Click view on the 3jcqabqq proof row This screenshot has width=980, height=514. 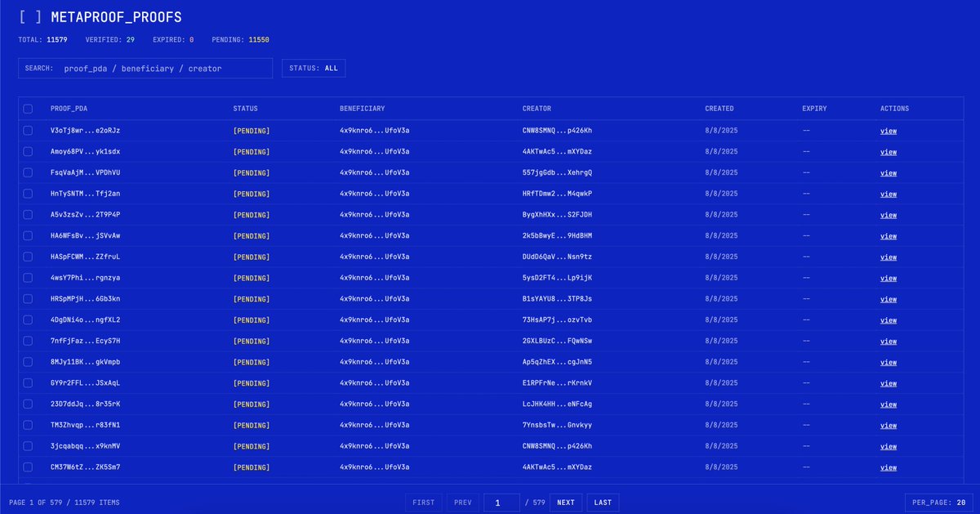click(888, 446)
